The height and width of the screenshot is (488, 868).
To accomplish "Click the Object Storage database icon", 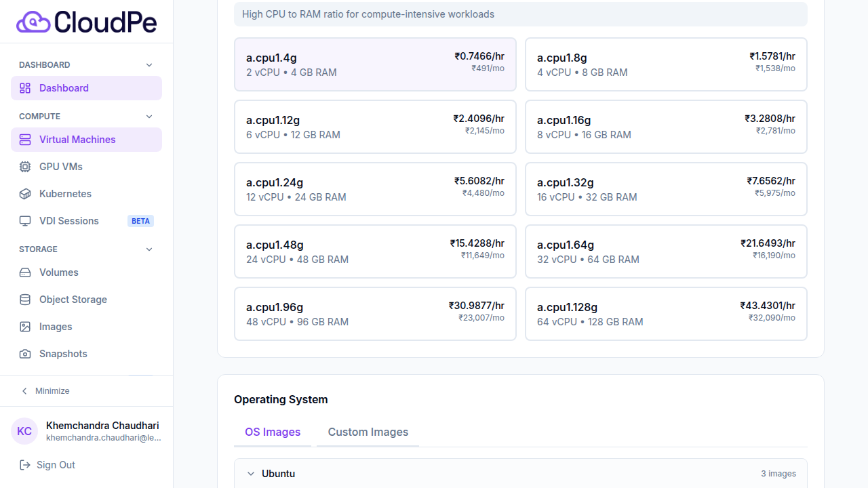I will (25, 300).
